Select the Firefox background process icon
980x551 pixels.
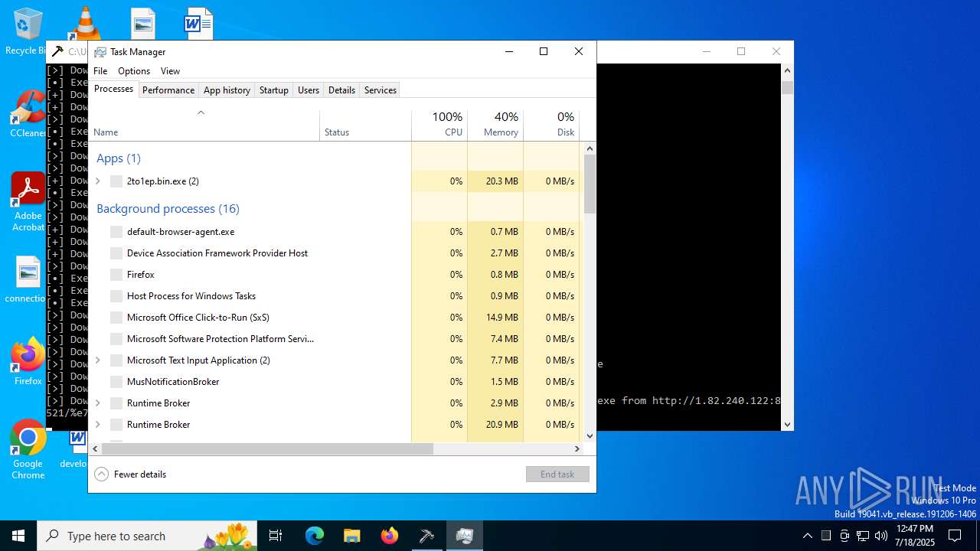click(x=116, y=275)
